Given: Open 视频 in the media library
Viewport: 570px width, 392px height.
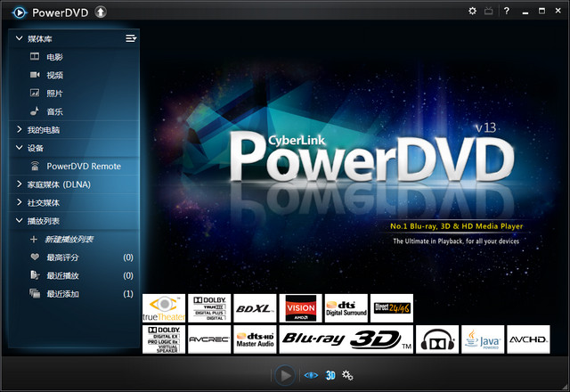Looking at the screenshot, I should tap(54, 75).
